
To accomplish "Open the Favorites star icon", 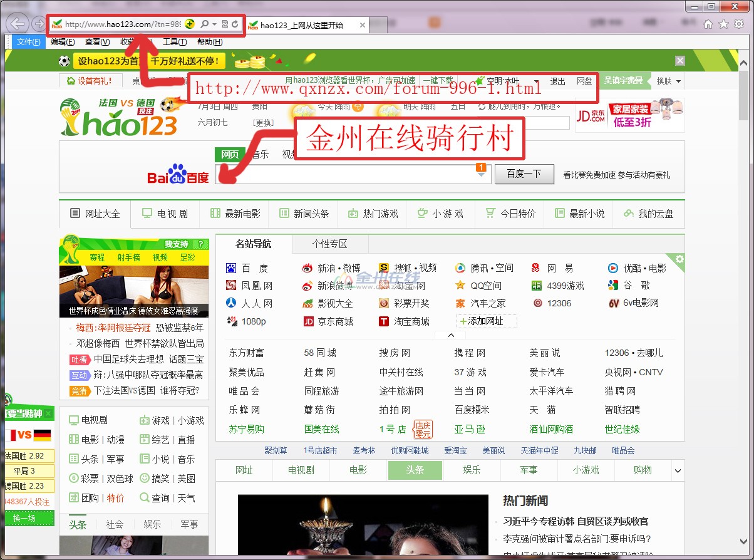I will [x=723, y=24].
